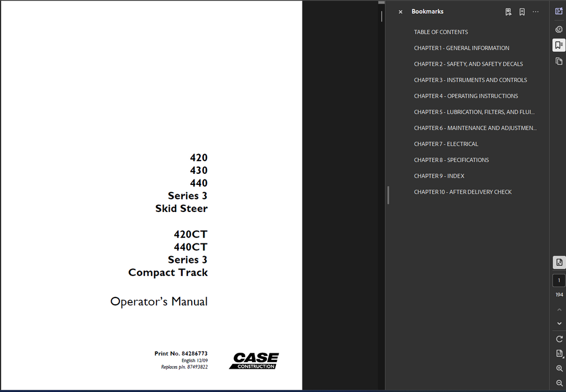Go to previous page with the up chevron
This screenshot has height=392, width=566.
559,310
